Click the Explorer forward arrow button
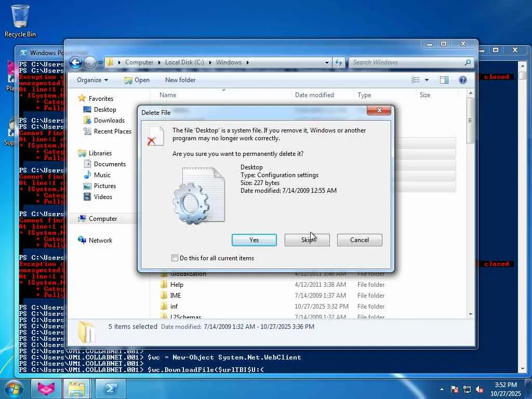Viewport: 532px width, 399px height. tap(90, 62)
